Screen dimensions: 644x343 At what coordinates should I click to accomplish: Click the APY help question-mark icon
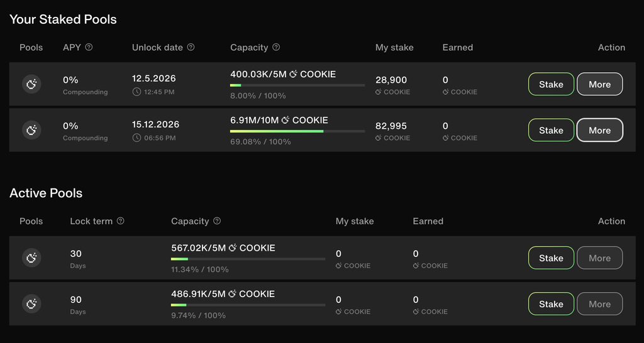pos(89,47)
